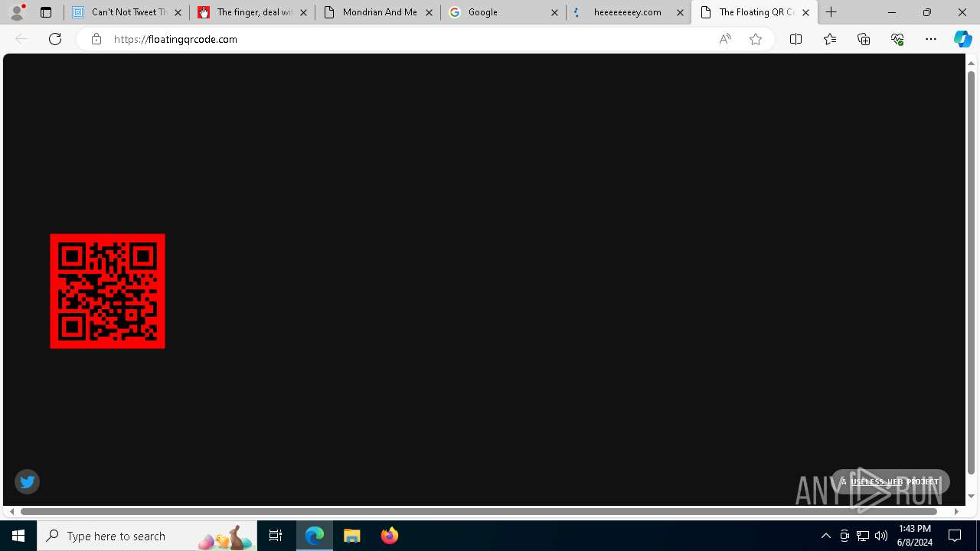
Task: Open the network status tray icon
Action: (x=863, y=536)
